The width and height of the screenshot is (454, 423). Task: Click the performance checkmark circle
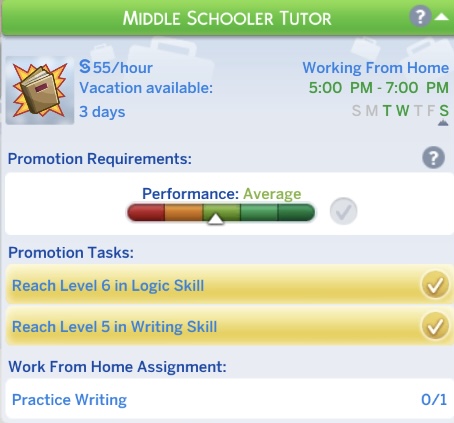coord(343,211)
